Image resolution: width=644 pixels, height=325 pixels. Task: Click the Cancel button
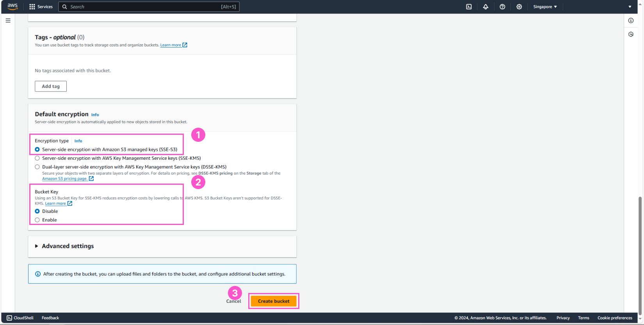234,301
